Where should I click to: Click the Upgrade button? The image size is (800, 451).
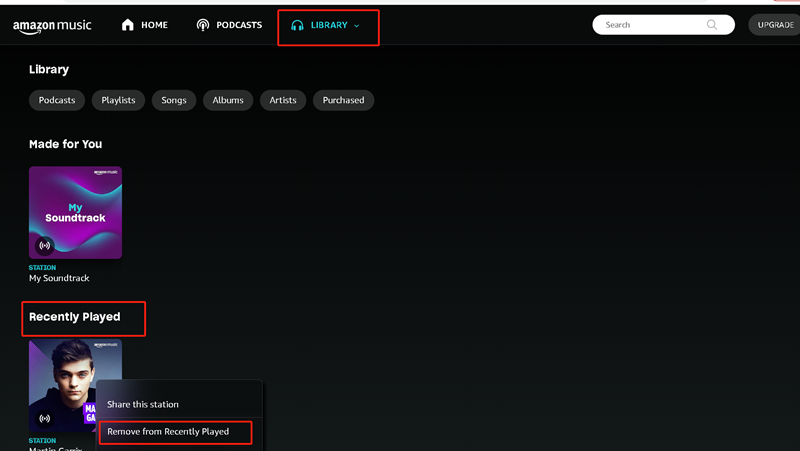(x=775, y=25)
